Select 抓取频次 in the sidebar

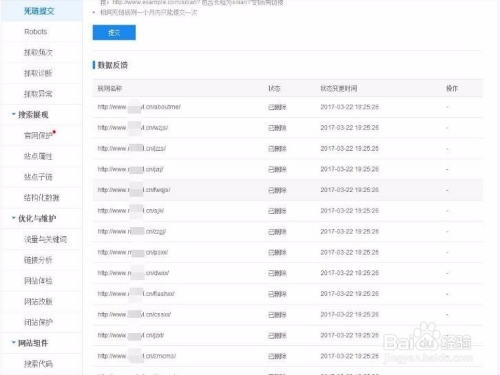point(38,52)
